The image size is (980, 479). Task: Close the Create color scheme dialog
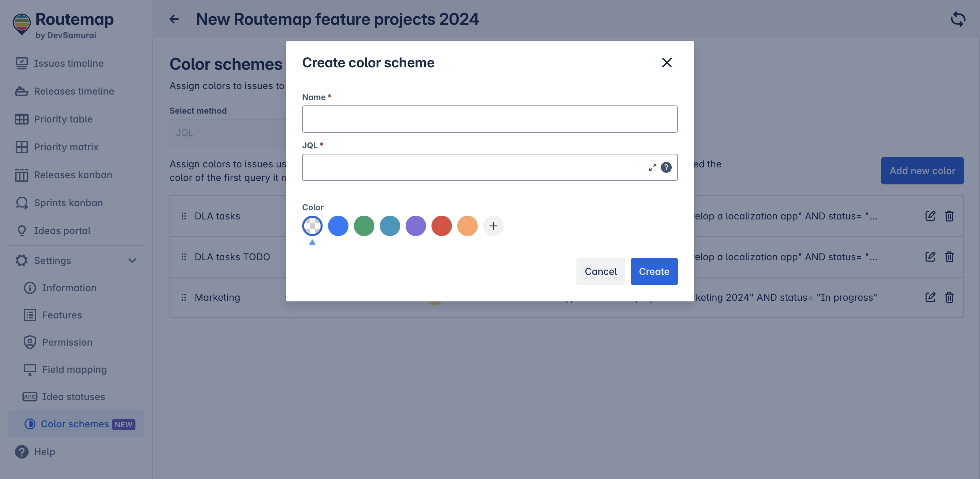click(x=667, y=63)
